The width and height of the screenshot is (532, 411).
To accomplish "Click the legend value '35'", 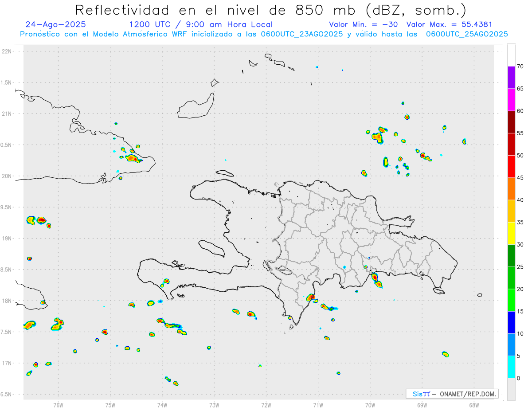I will click(x=520, y=222).
